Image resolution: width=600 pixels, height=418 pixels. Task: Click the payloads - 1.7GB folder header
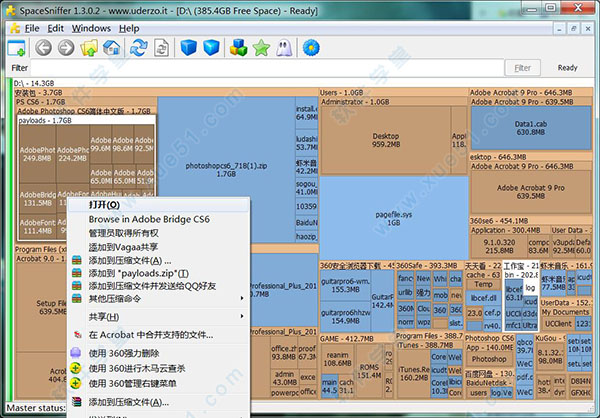(x=86, y=120)
